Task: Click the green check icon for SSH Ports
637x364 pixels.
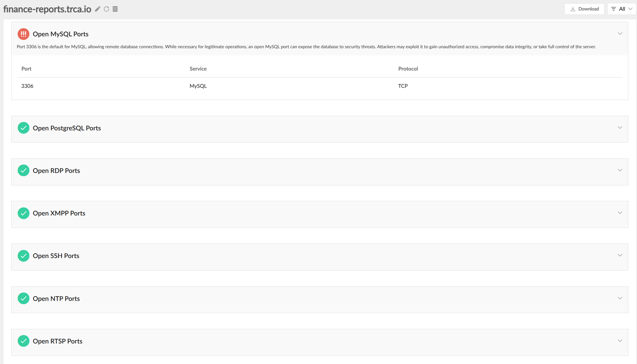Action: 23,256
